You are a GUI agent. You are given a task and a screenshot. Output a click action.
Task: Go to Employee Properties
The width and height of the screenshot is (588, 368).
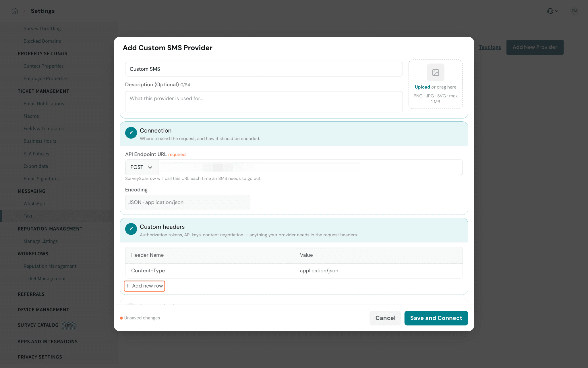(x=46, y=78)
